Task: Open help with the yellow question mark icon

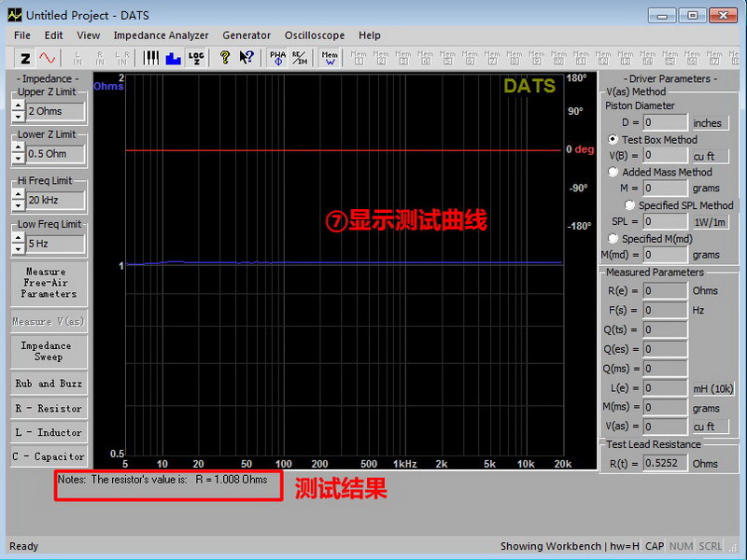Action: coord(225,58)
